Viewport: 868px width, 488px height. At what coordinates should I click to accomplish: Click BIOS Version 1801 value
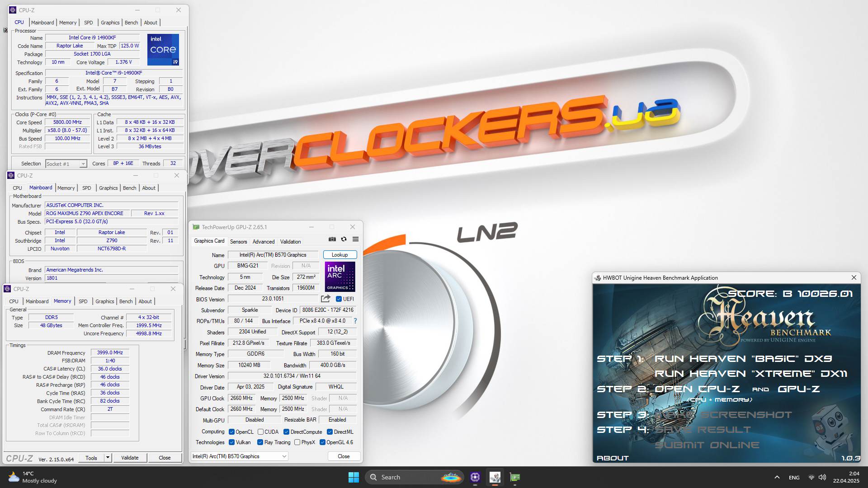coord(112,278)
